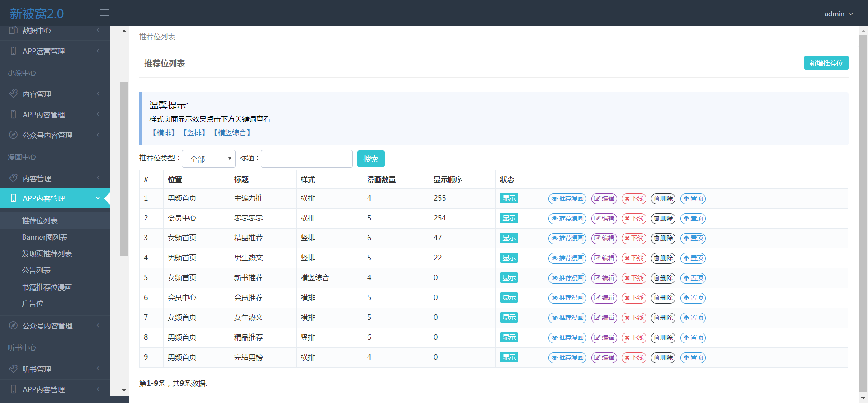Click the sidebar vertical scrollbar thumb

point(124,169)
